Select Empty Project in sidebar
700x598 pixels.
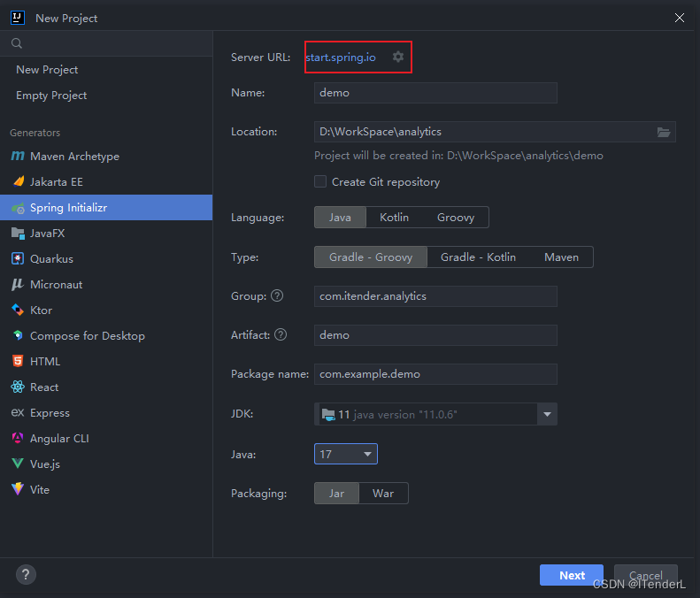[x=106, y=96]
